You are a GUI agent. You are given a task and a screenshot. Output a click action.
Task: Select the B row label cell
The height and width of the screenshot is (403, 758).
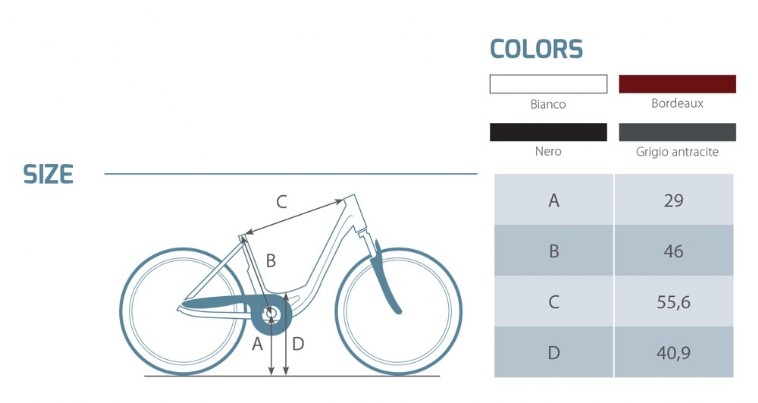click(x=553, y=251)
